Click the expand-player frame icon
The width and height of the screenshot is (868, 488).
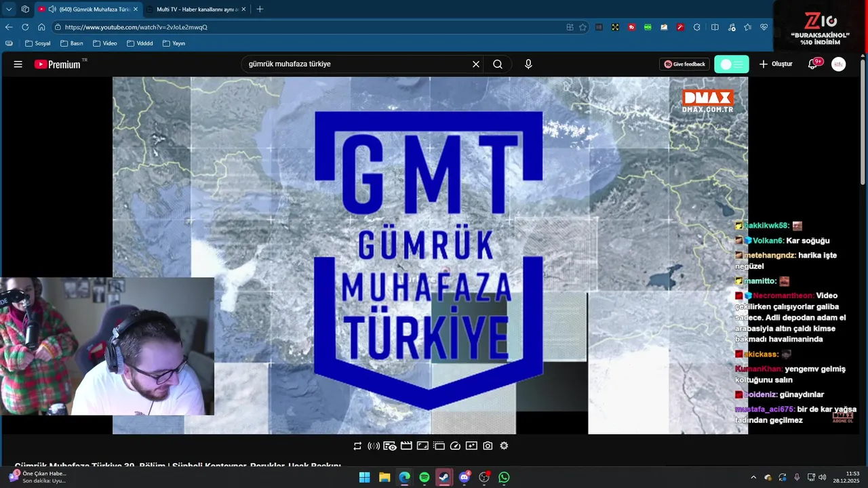click(x=422, y=446)
